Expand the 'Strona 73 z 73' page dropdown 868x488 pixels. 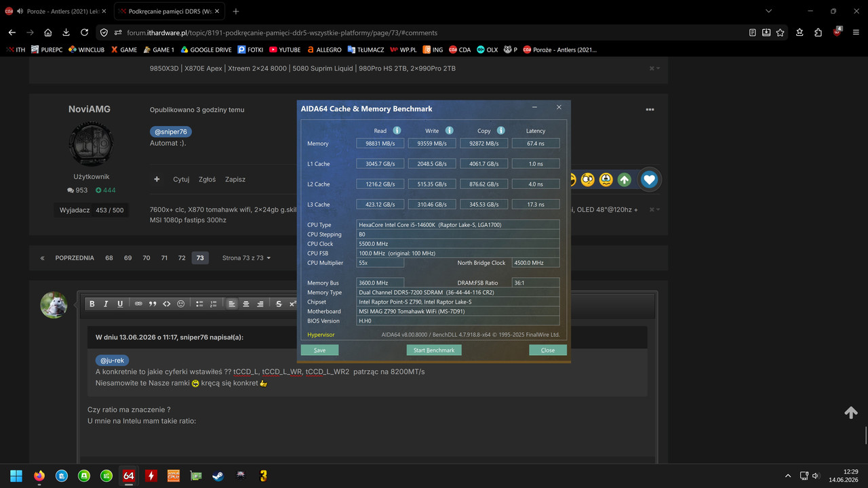point(246,258)
